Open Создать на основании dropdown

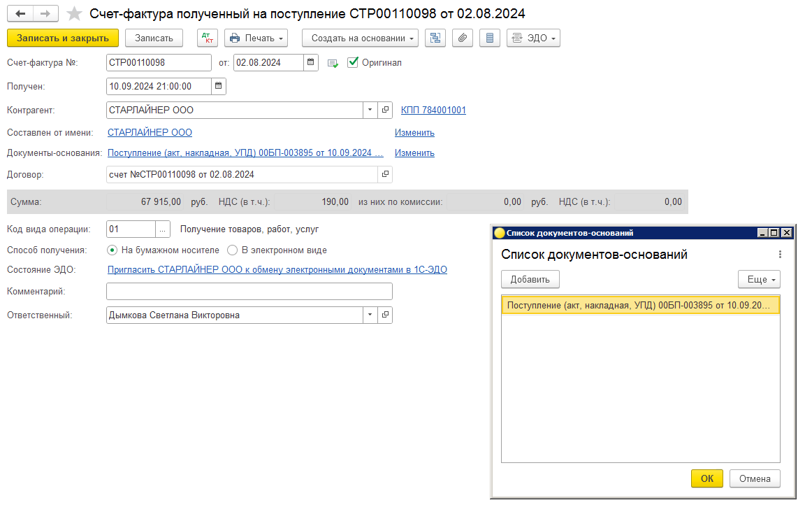tap(360, 38)
